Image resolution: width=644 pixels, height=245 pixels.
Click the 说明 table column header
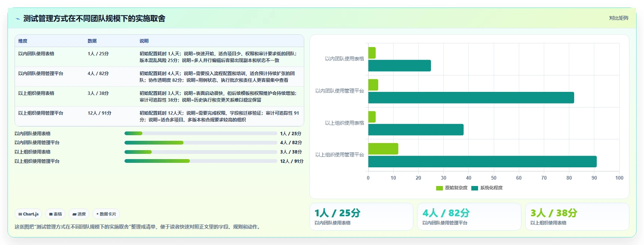click(x=144, y=41)
